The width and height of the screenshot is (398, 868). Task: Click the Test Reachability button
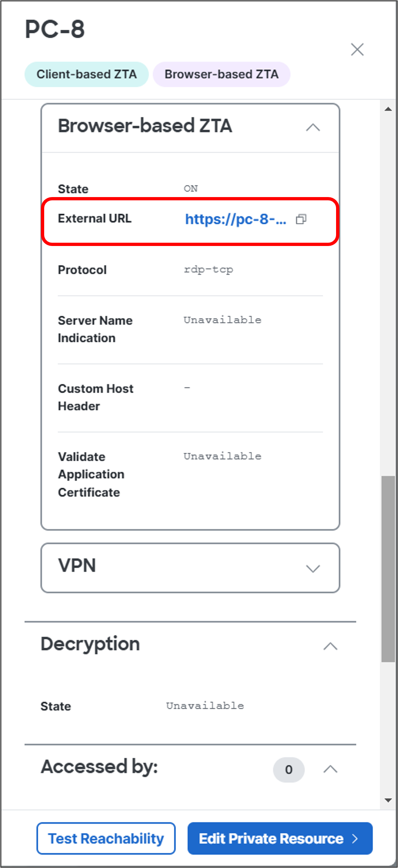106,838
